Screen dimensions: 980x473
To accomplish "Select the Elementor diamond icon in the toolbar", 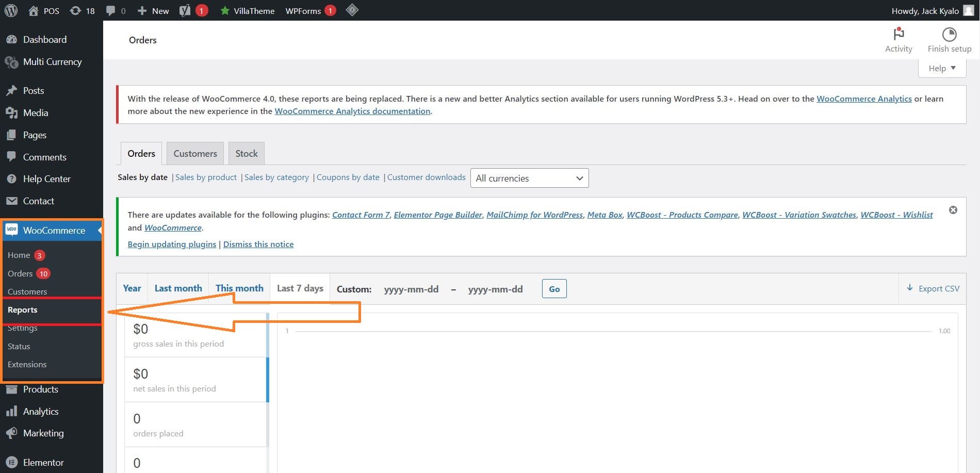I will coord(352,10).
